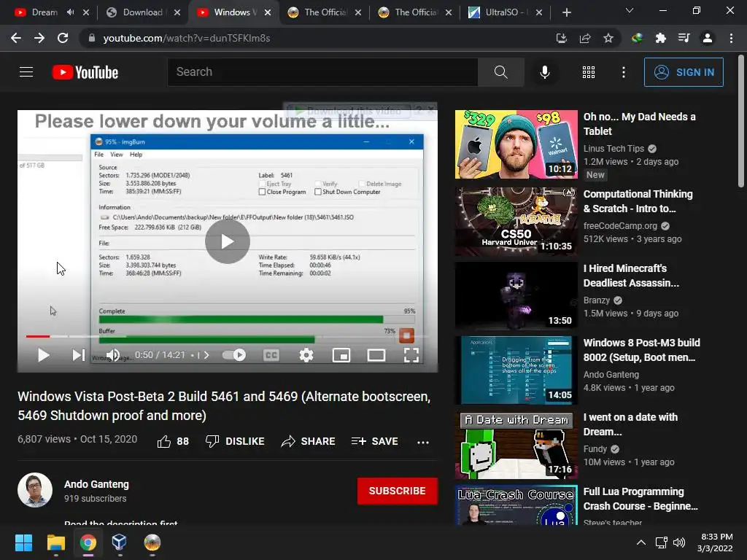
Task: Share this page from address bar
Action: click(x=585, y=38)
